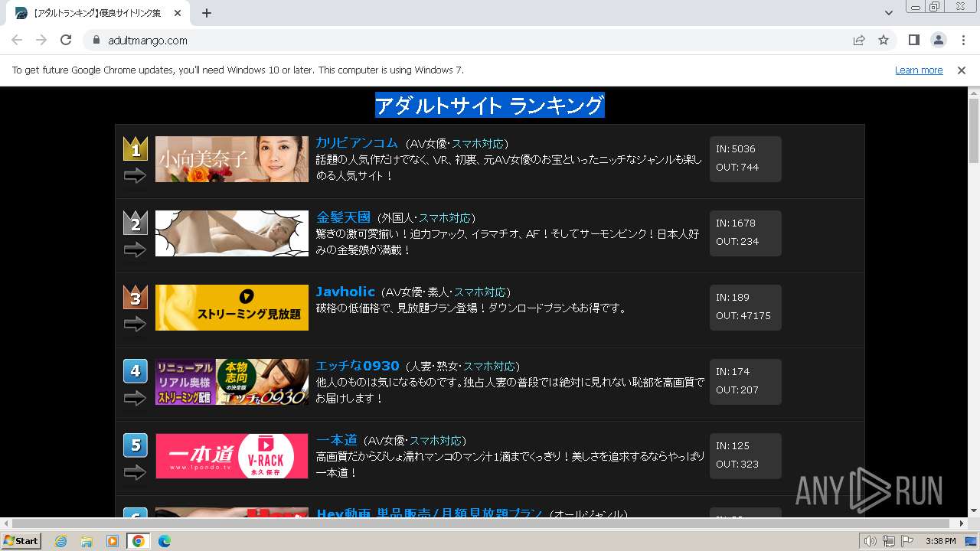Open the Windows Start menu

[x=21, y=541]
